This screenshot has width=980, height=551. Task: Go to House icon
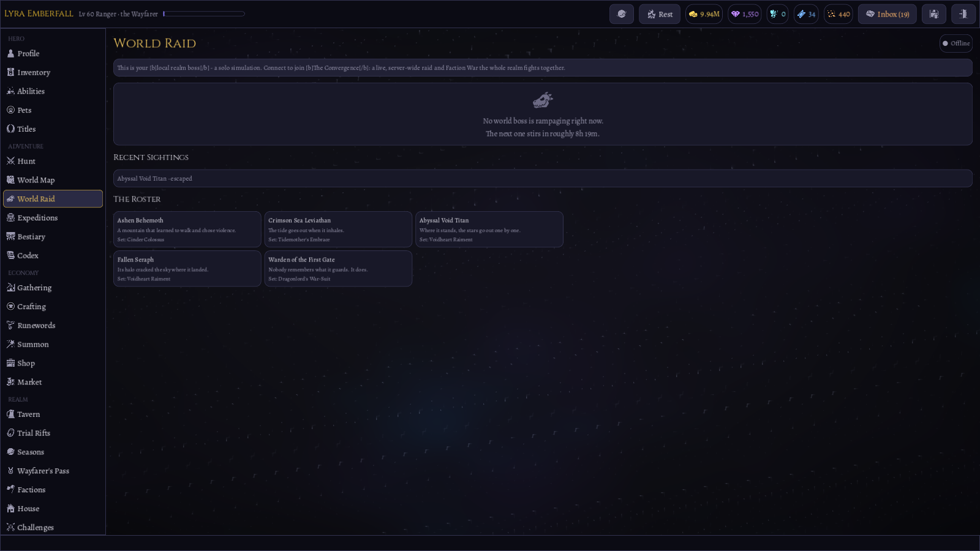coord(10,509)
